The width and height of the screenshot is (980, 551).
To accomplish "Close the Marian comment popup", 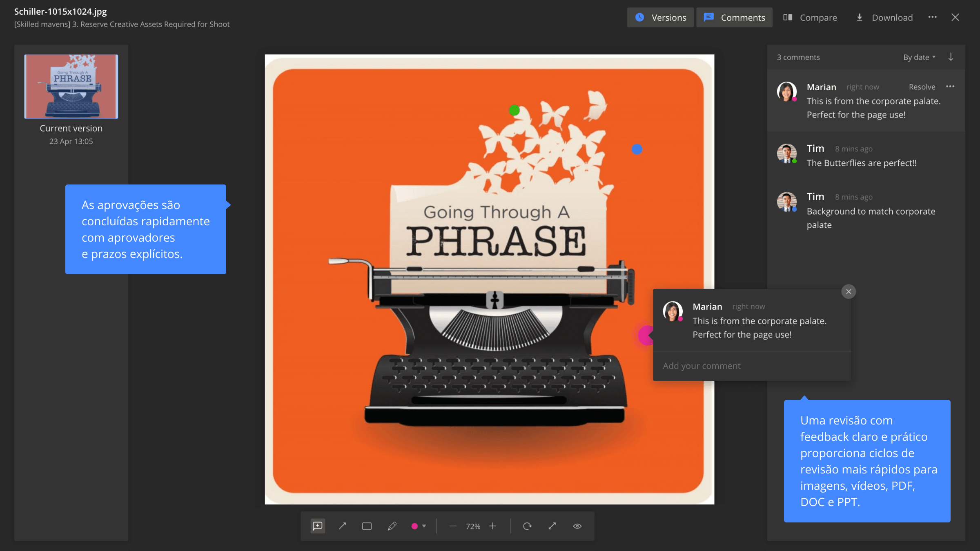I will tap(849, 291).
